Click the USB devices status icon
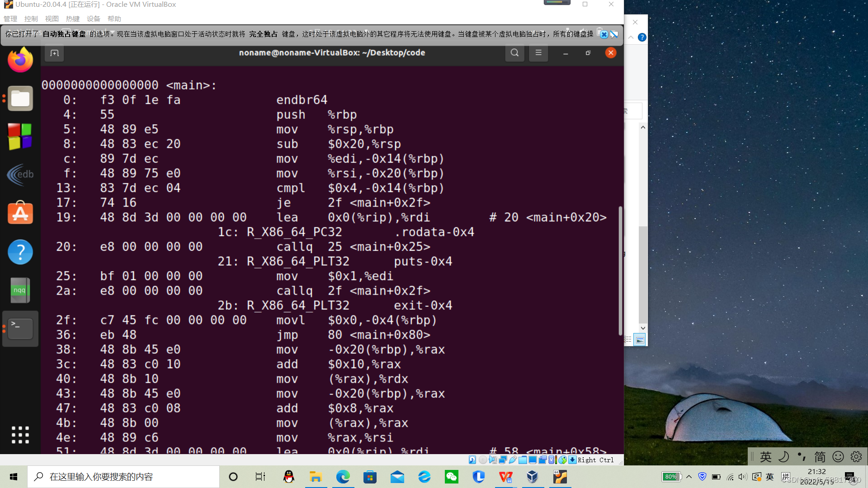Viewport: 868px width, 488px height. pos(513,460)
